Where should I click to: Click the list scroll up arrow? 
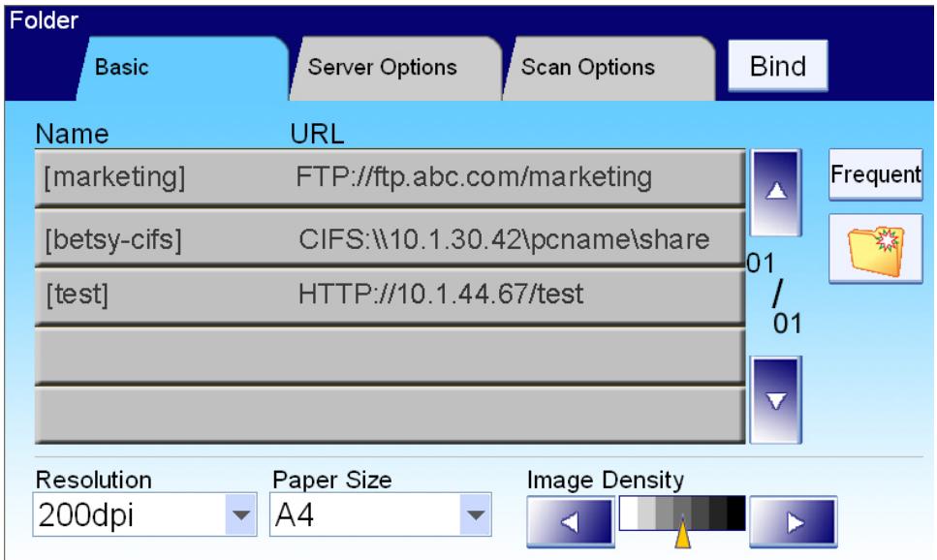tap(775, 192)
